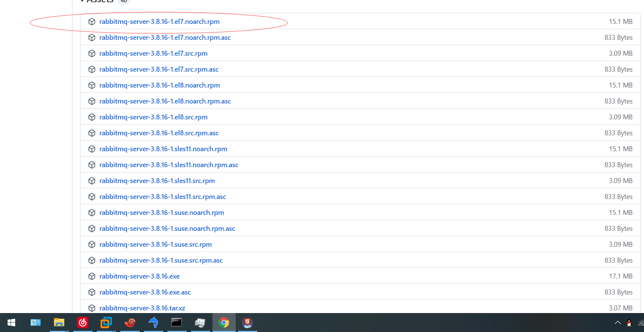Open the sles11.noarch.rpm.asc signature link
This screenshot has width=644, height=332.
click(169, 165)
